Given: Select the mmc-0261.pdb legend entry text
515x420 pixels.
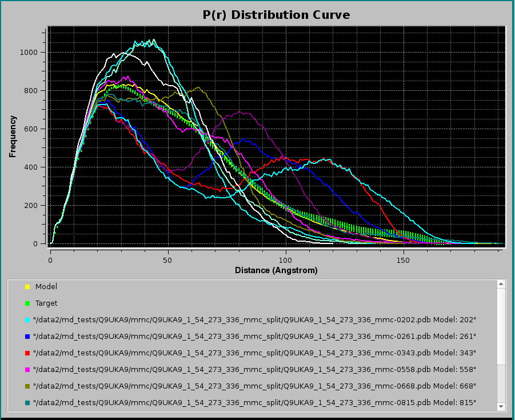Looking at the screenshot, I should (254, 336).
